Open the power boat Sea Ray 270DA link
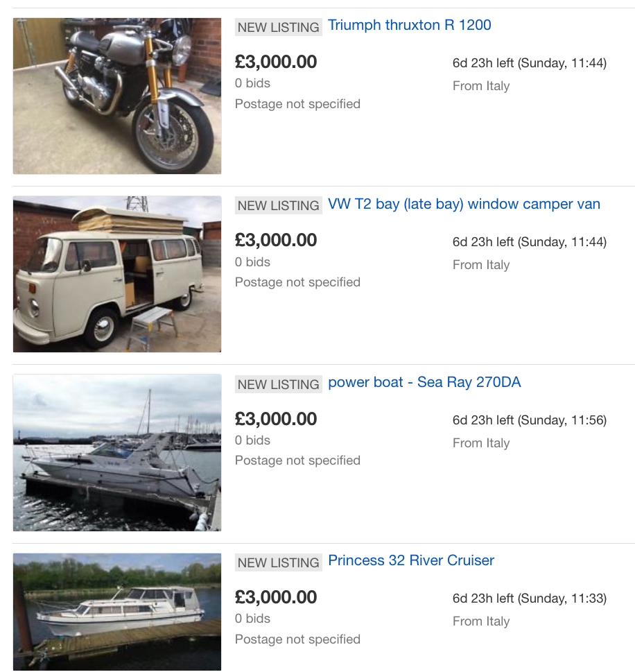 [424, 383]
